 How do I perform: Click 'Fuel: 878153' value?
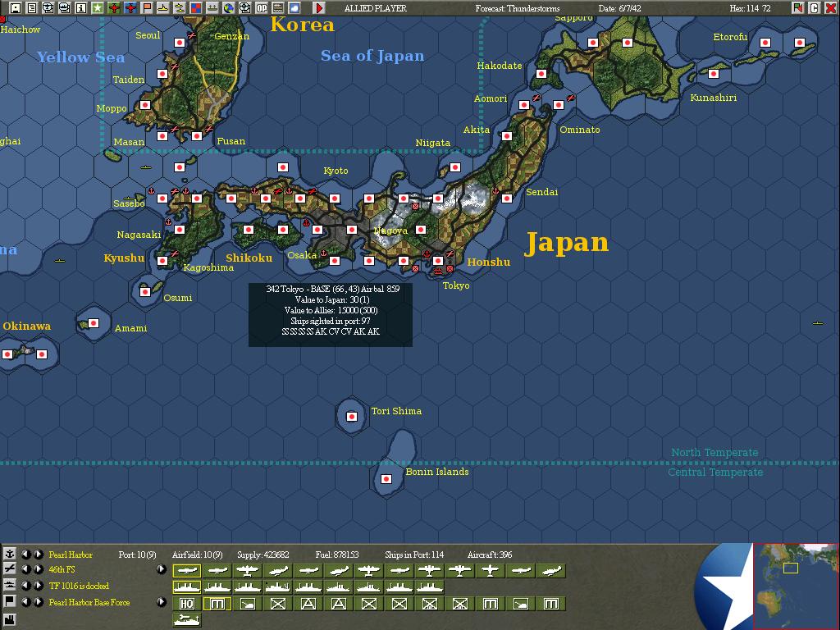(x=337, y=555)
